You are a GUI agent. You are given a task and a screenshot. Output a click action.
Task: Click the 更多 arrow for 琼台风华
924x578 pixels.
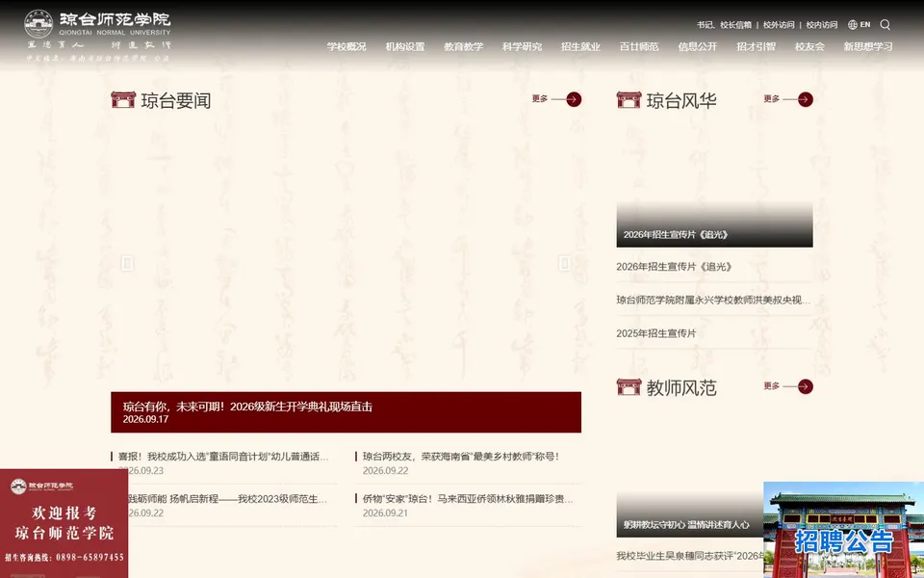click(788, 99)
